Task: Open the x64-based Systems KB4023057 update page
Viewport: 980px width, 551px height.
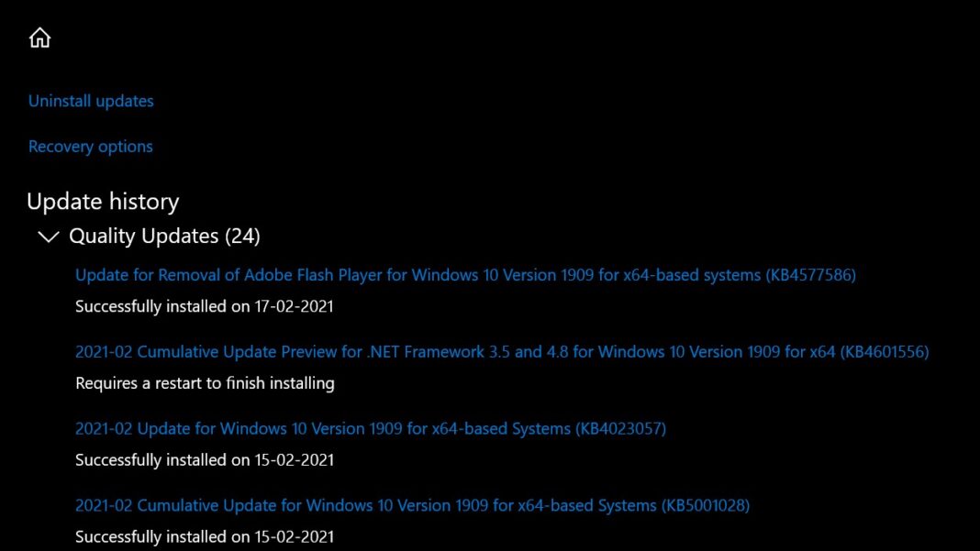Action: [x=371, y=428]
